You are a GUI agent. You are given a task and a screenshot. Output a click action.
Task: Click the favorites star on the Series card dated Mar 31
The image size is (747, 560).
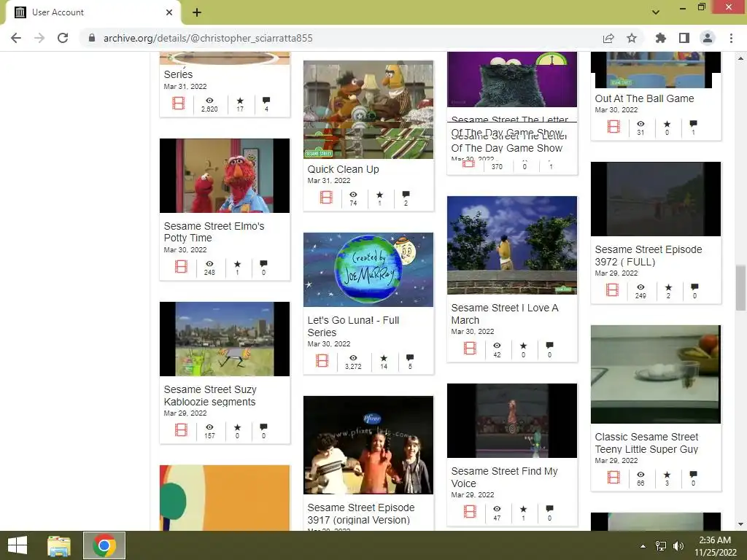240,101
